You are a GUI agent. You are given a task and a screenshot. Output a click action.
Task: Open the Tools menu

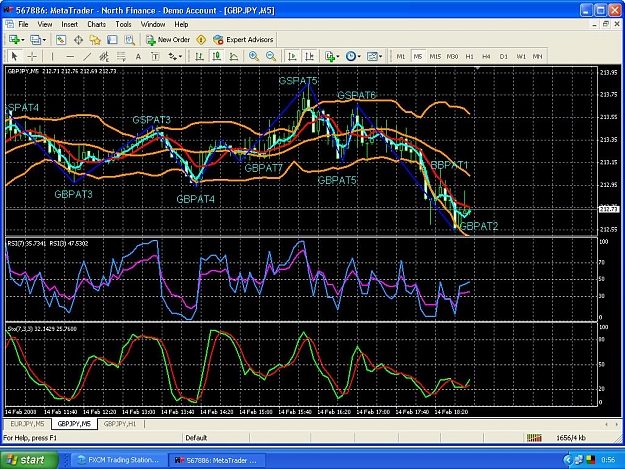(x=123, y=24)
